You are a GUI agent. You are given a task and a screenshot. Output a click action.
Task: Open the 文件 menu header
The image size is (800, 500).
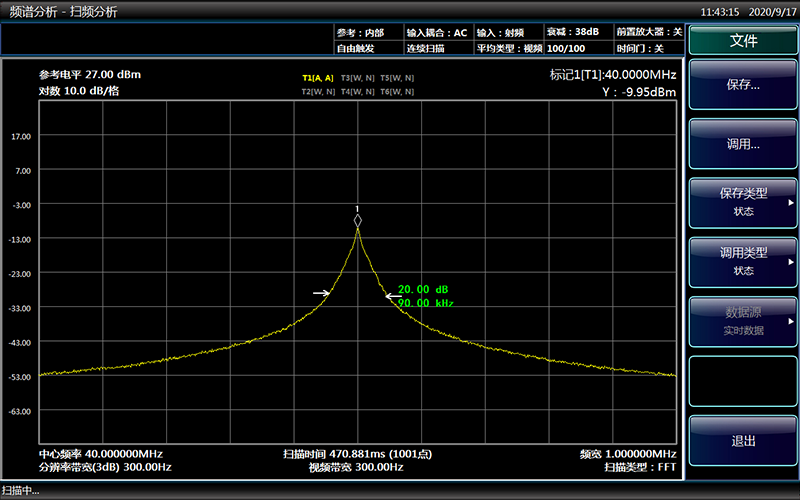pos(743,41)
